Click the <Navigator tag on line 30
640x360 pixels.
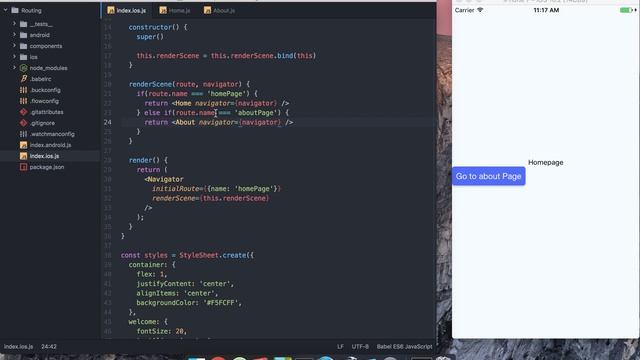click(164, 179)
